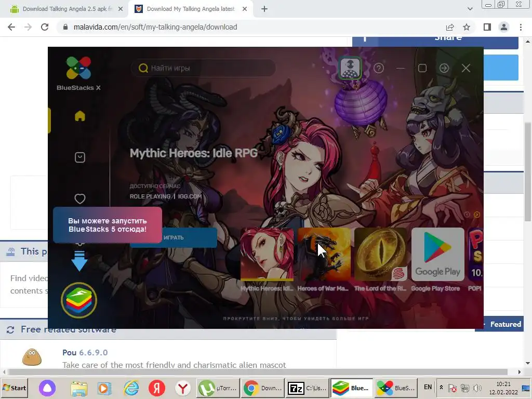Click Mythic Heroes: Idle RPG title
532x399 pixels.
[x=194, y=153]
